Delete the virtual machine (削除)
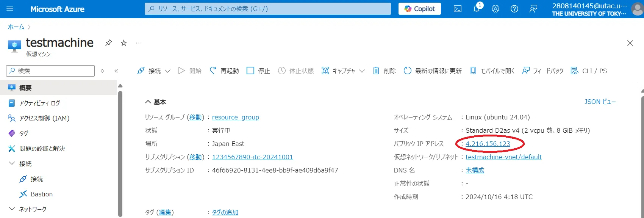 pos(385,71)
